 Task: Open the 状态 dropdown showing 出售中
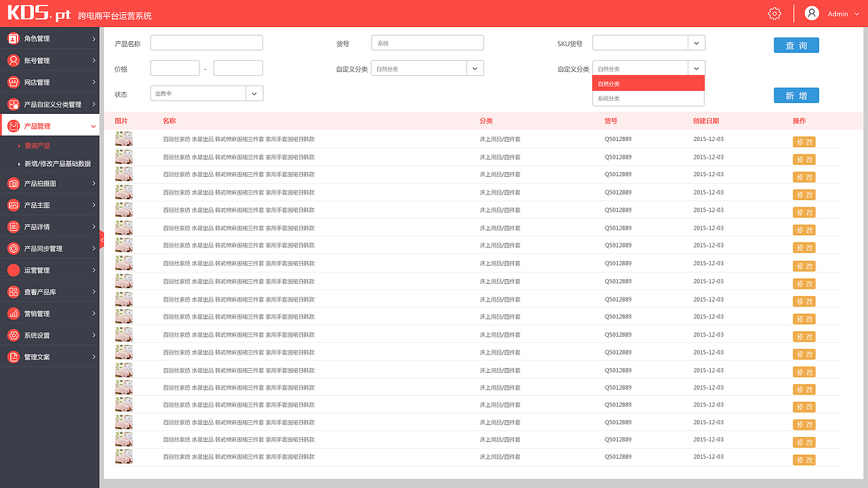pos(254,94)
